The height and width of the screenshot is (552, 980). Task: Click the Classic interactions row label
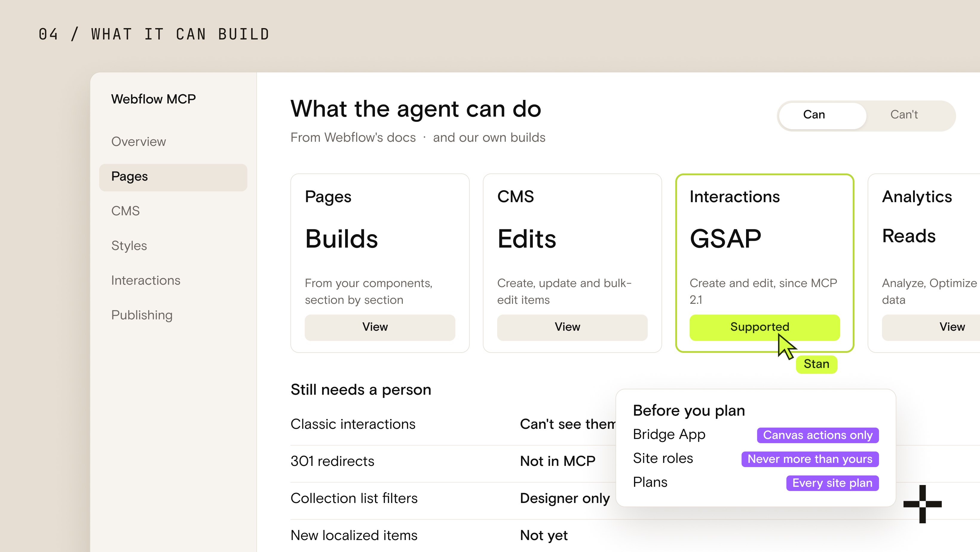(x=353, y=425)
